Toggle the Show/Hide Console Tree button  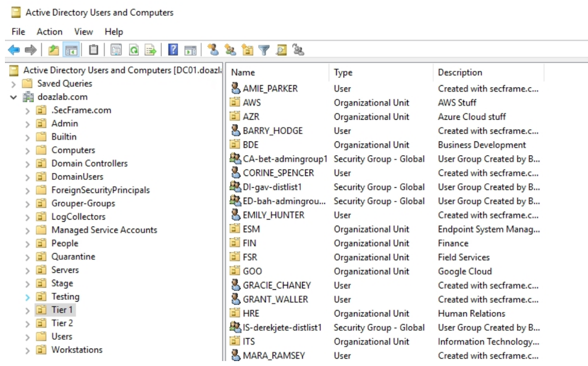click(71, 50)
